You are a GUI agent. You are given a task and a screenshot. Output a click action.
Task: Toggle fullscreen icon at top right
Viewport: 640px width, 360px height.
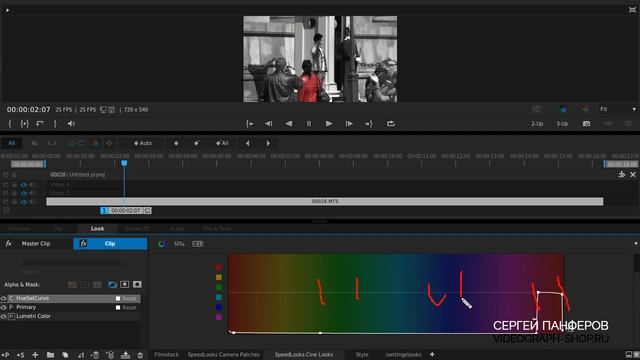(x=632, y=10)
